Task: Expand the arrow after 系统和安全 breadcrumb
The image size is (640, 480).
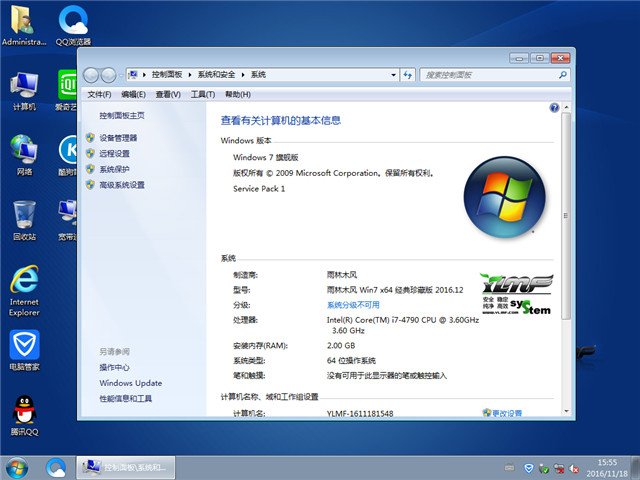Action: coord(243,75)
